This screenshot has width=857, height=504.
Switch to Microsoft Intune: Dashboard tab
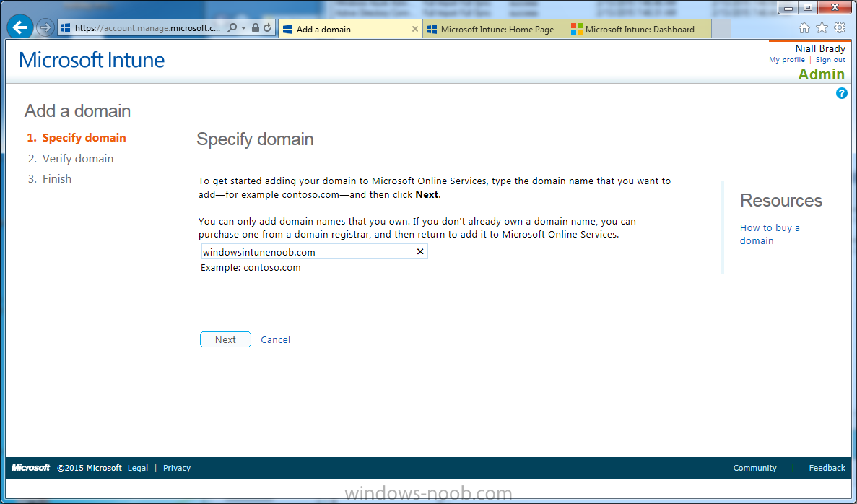click(x=640, y=30)
